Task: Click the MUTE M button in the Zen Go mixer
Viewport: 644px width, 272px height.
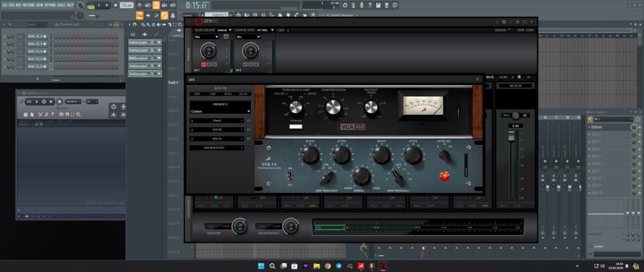Action: coord(515,85)
